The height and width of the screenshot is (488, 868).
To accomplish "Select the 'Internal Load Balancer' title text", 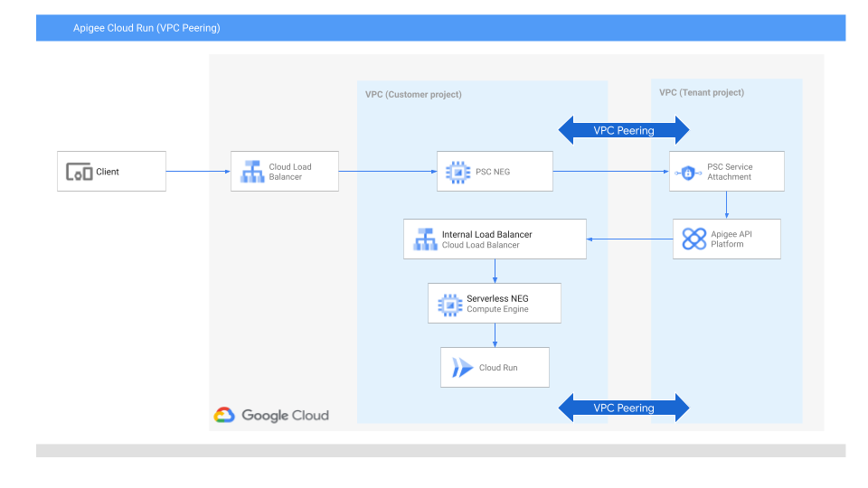I will tap(486, 234).
